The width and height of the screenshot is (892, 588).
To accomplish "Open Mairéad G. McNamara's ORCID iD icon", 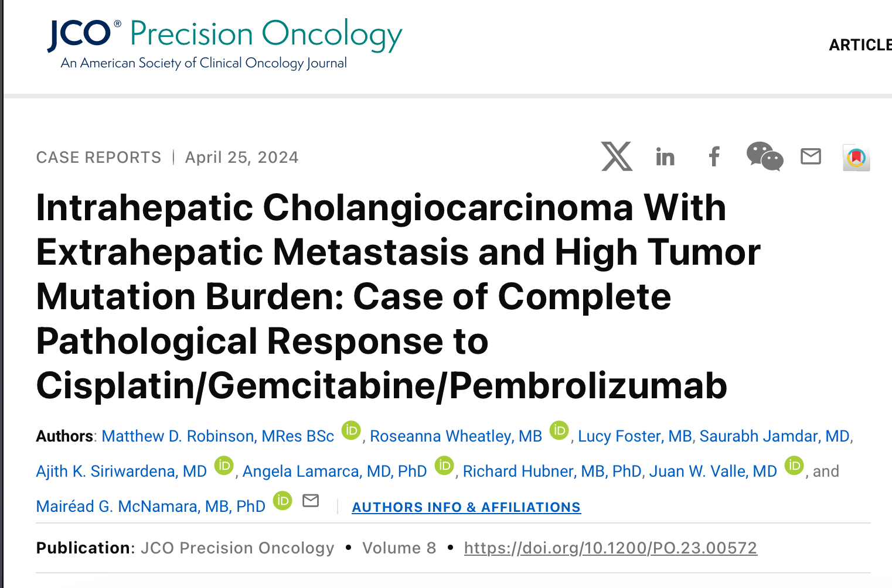I will [x=282, y=501].
